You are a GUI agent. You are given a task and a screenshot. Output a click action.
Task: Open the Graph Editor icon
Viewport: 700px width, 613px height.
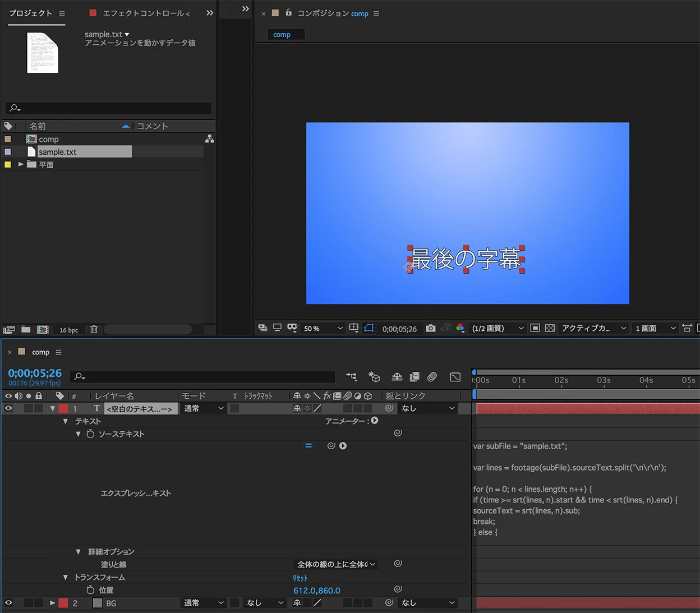point(455,377)
